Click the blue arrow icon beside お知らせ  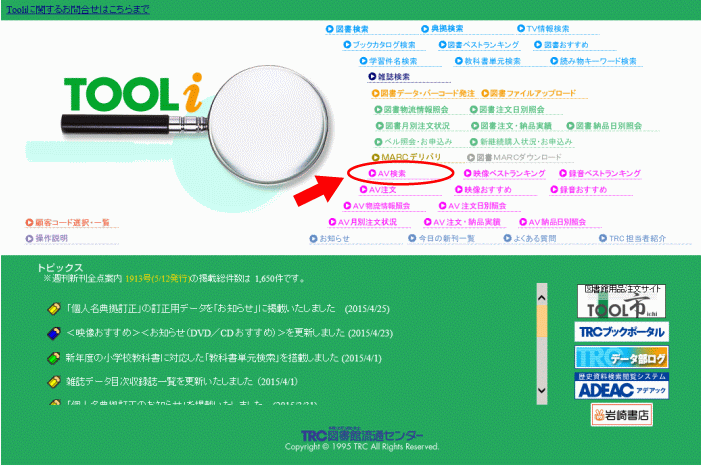tap(313, 239)
